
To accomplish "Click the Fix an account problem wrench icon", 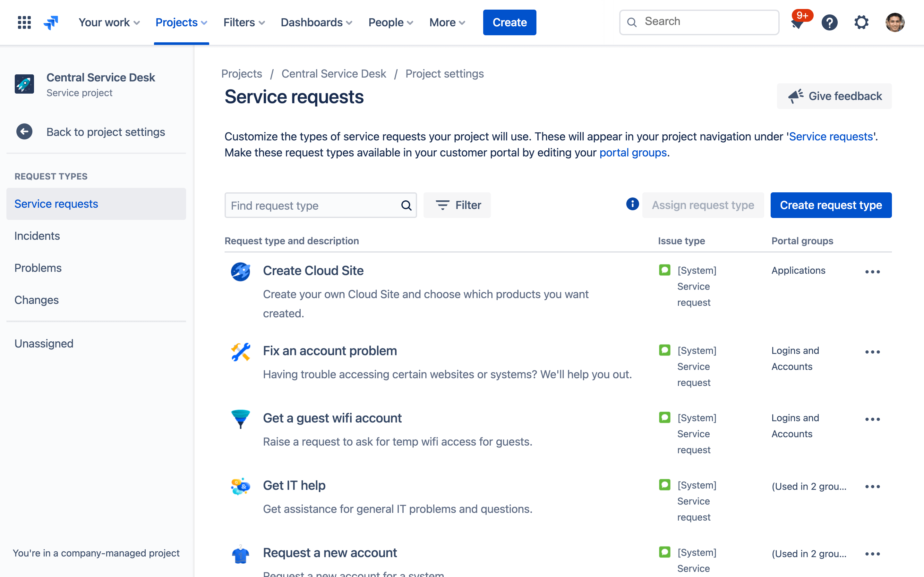I will (241, 352).
